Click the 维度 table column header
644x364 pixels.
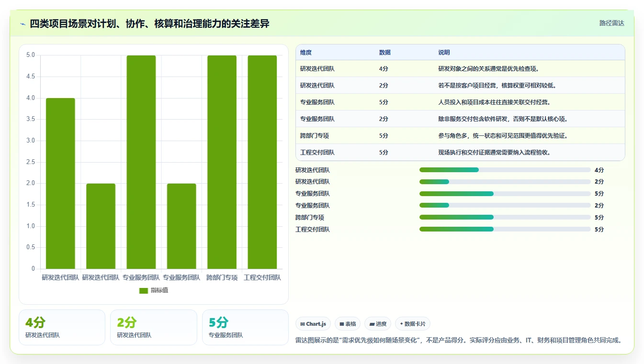coord(306,53)
